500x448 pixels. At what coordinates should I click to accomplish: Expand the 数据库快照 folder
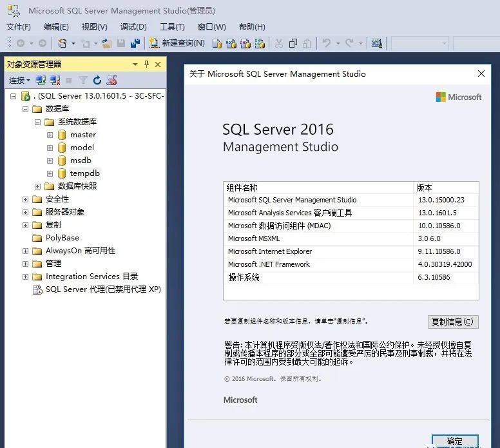37,186
